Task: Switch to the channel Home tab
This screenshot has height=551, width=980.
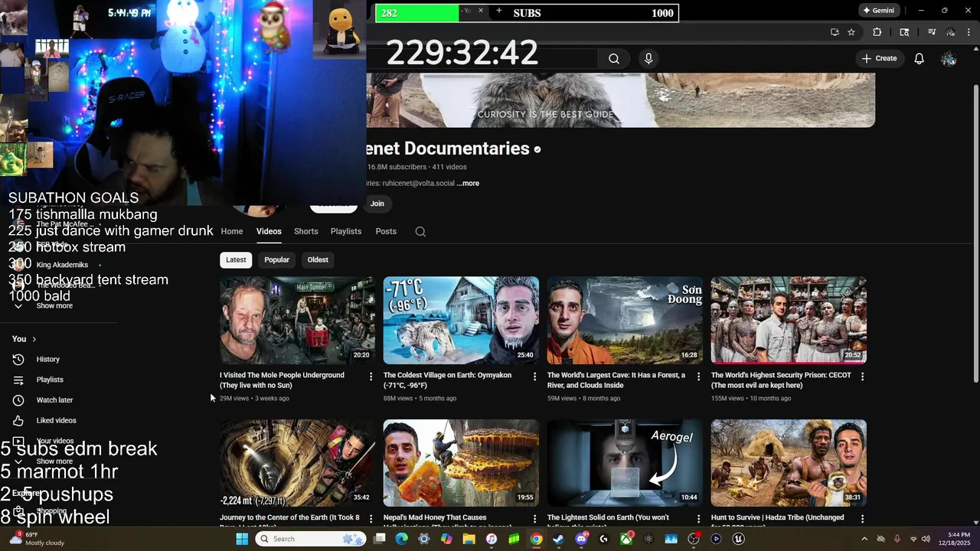Action: (232, 232)
